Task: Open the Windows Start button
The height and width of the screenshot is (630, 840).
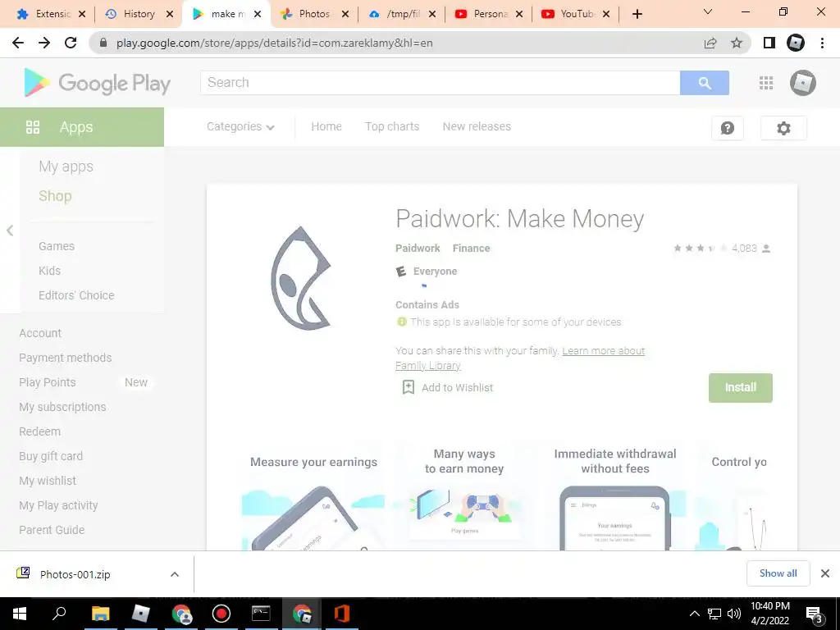Action: tap(20, 614)
